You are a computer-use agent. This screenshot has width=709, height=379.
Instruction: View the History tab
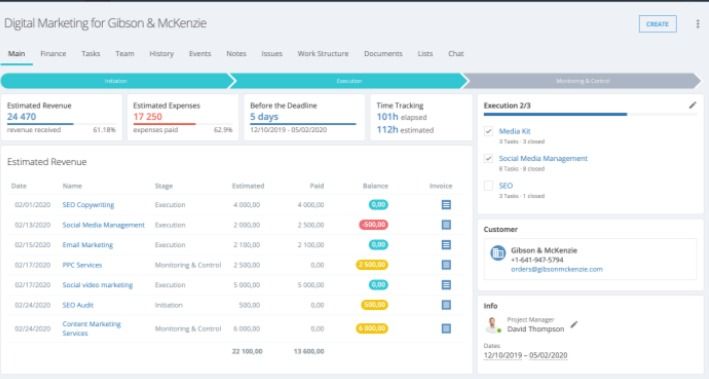161,53
